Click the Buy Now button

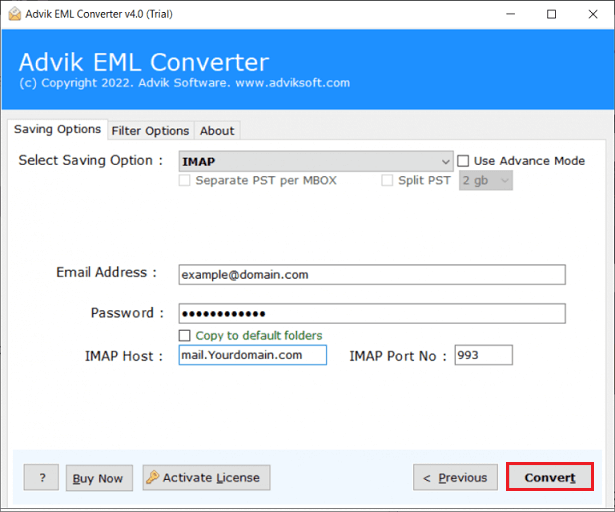pyautogui.click(x=99, y=478)
